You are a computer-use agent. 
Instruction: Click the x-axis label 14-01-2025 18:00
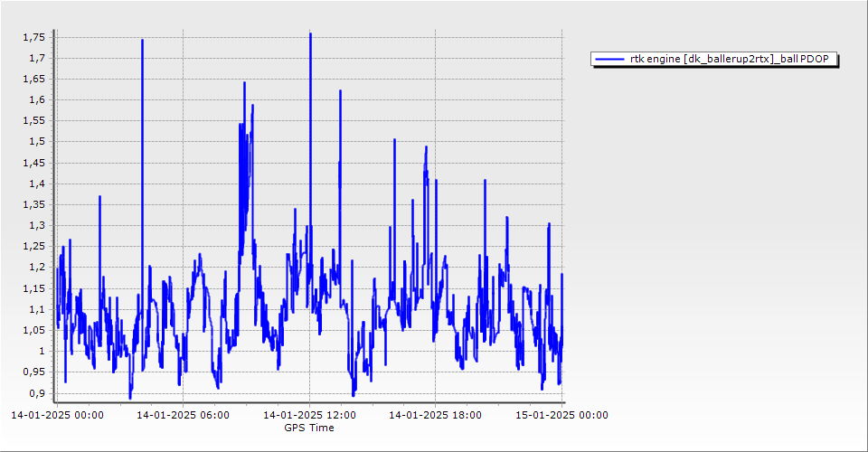pos(436,415)
